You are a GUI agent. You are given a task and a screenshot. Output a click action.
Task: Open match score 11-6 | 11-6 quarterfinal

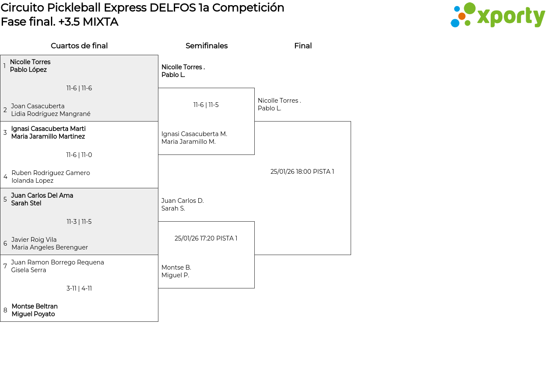[79, 88]
